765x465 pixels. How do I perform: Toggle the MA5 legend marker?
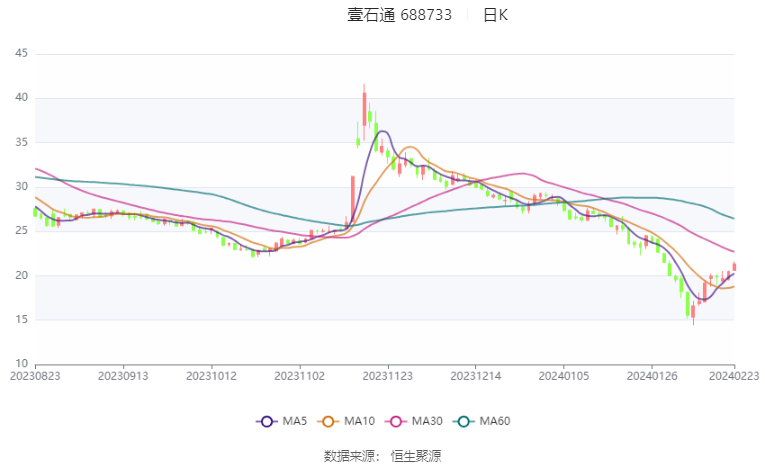266,421
